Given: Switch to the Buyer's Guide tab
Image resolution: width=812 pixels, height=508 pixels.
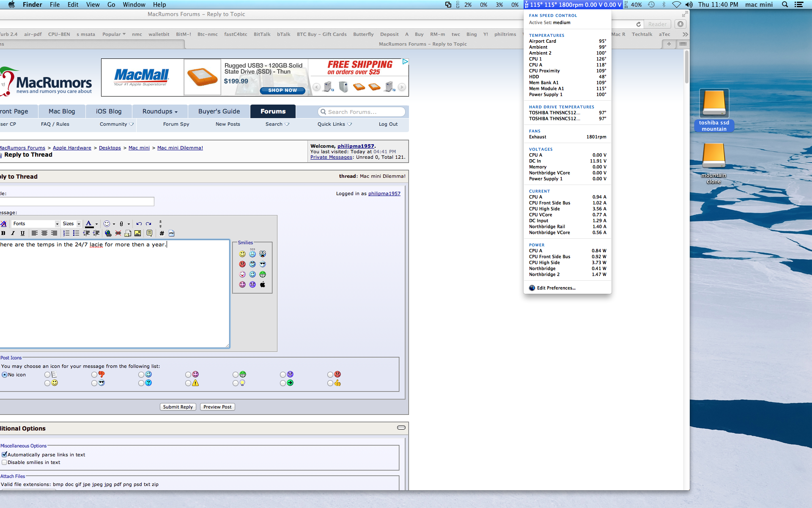Looking at the screenshot, I should tap(219, 111).
